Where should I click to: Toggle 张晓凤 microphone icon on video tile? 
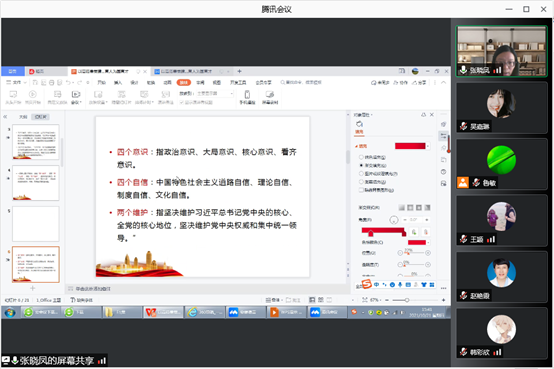coord(463,70)
